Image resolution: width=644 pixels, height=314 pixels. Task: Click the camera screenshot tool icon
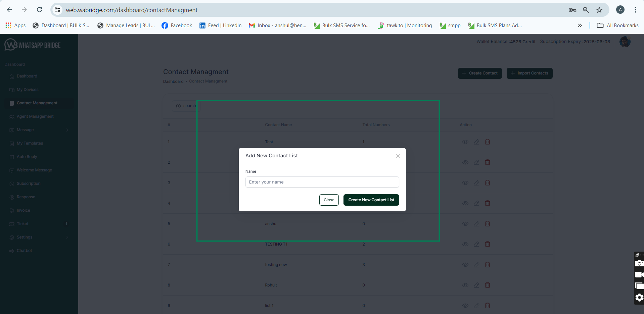point(639,264)
